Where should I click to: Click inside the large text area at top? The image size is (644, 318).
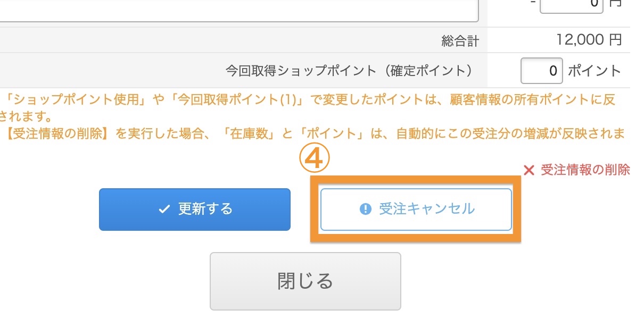pos(240,11)
